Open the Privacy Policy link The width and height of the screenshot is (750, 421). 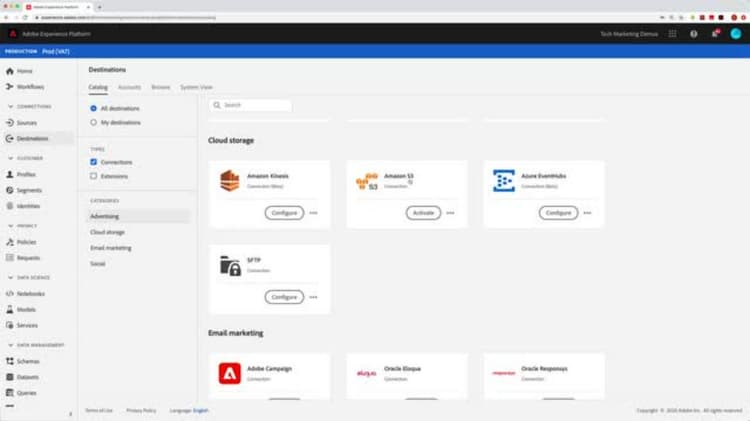coord(141,410)
